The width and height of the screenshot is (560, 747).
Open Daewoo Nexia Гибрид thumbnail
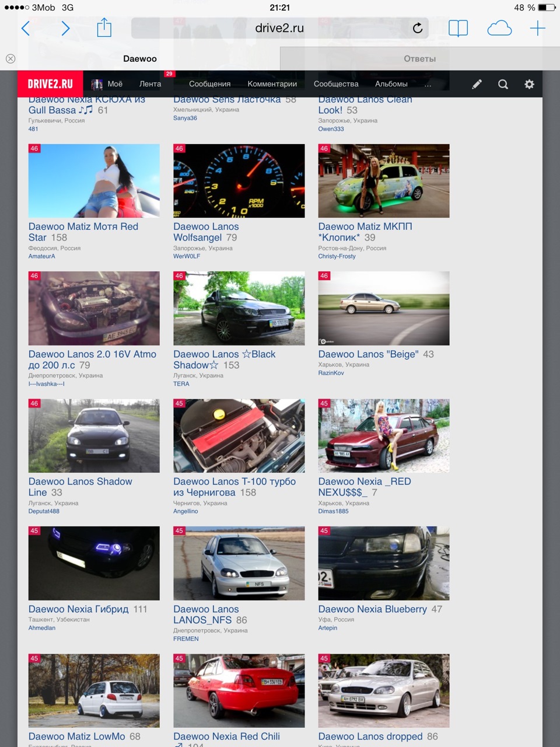(94, 563)
